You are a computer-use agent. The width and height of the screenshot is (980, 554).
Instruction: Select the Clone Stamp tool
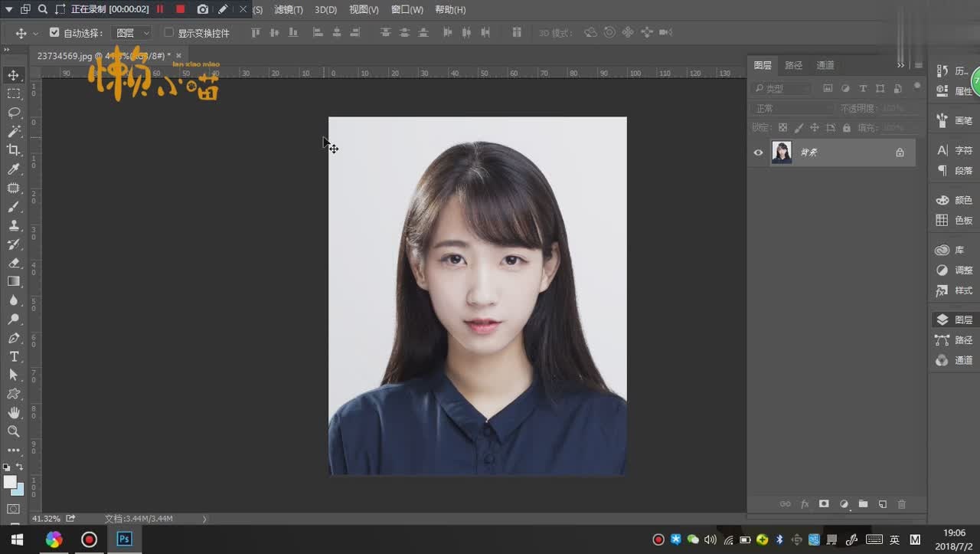pos(14,225)
